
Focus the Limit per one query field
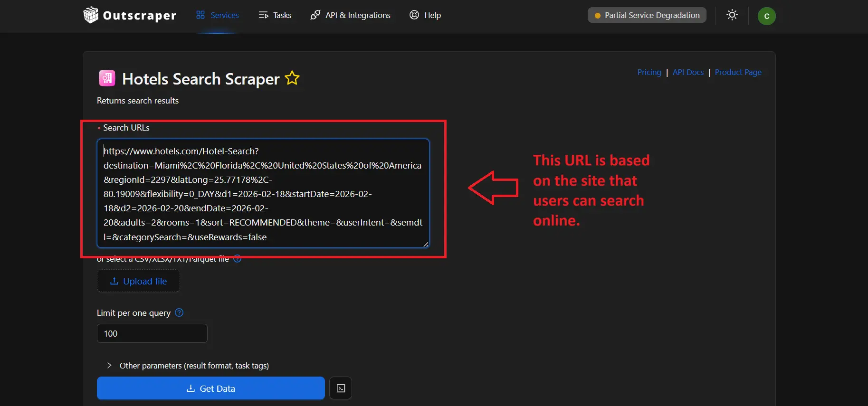152,333
